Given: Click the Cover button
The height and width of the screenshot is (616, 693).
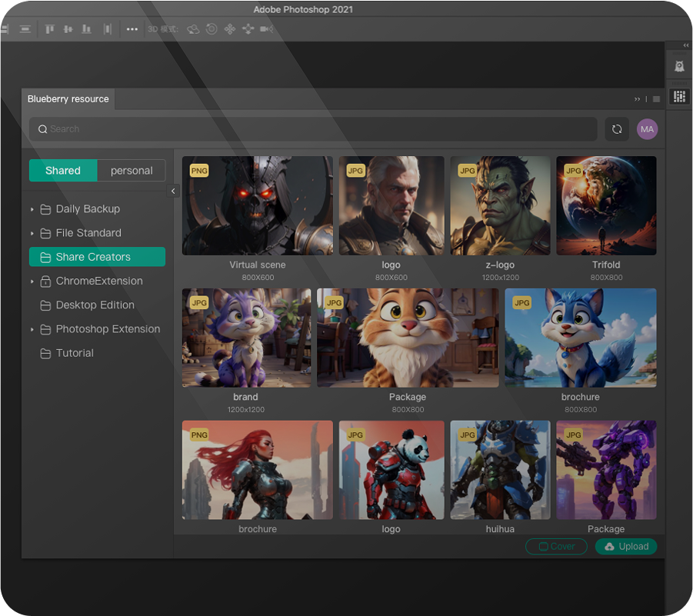Looking at the screenshot, I should pyautogui.click(x=556, y=547).
